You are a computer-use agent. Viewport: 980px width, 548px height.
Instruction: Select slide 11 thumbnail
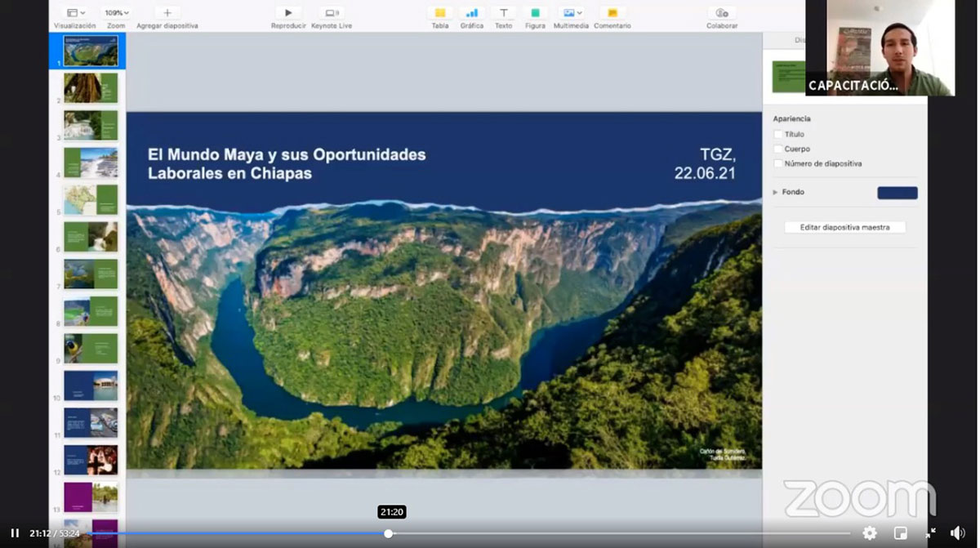(x=91, y=422)
